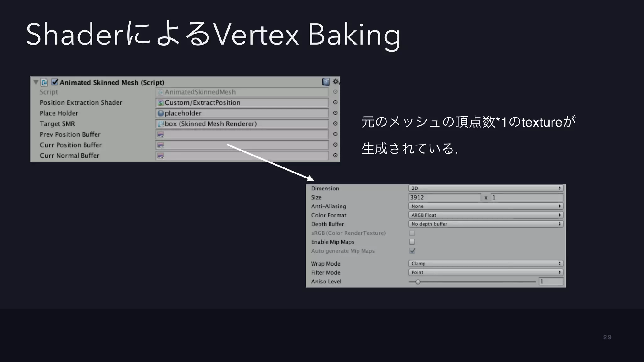
Task: Click the placeholder material sphere icon
Action: click(x=161, y=113)
